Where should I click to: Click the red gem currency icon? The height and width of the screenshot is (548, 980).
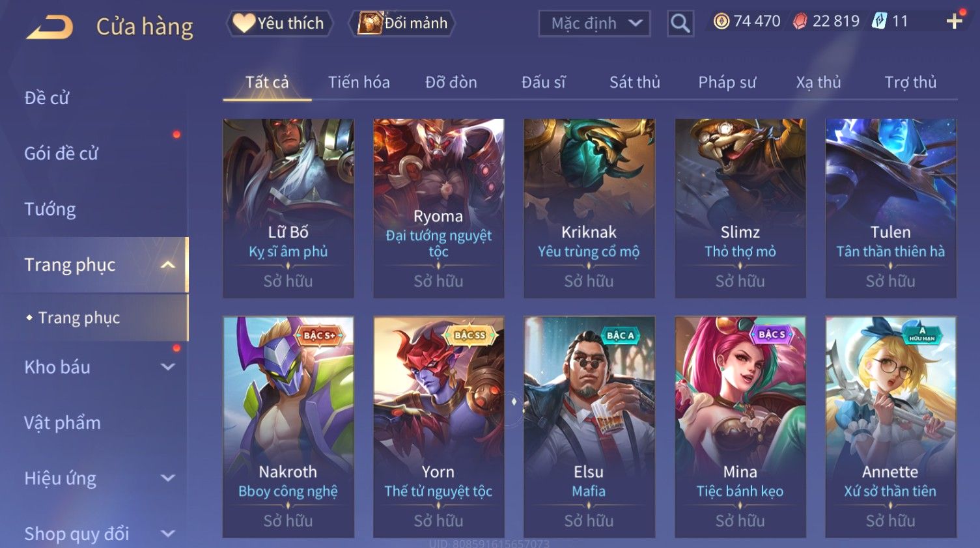click(800, 21)
